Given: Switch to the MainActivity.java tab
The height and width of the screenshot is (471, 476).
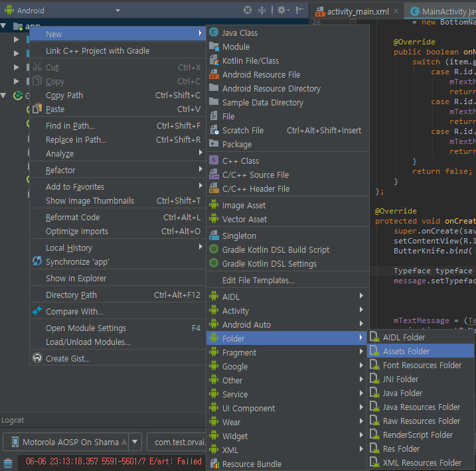Looking at the screenshot, I should [443, 11].
